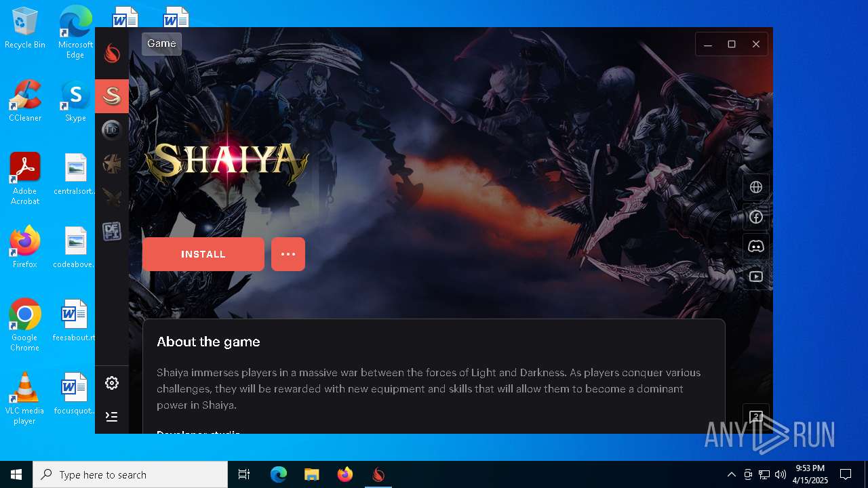Open the Adobe Acrobat desktop shortcut
This screenshot has width=868, height=488.
pyautogui.click(x=25, y=178)
